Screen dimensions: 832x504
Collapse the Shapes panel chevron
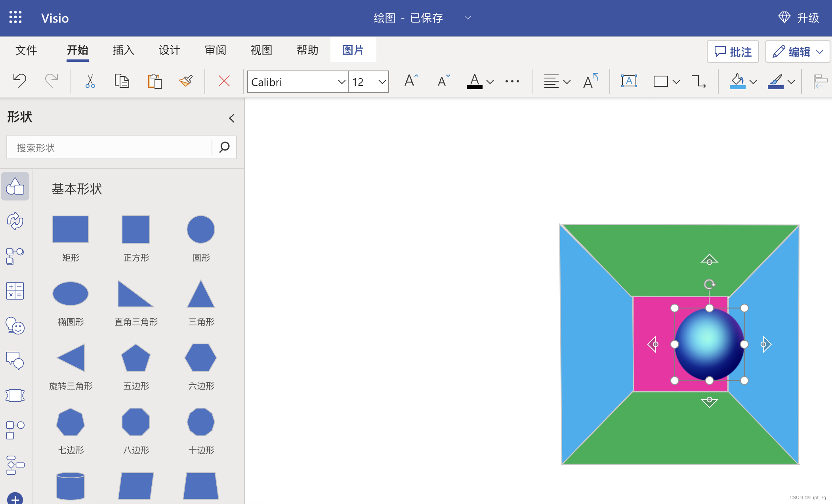tap(232, 118)
